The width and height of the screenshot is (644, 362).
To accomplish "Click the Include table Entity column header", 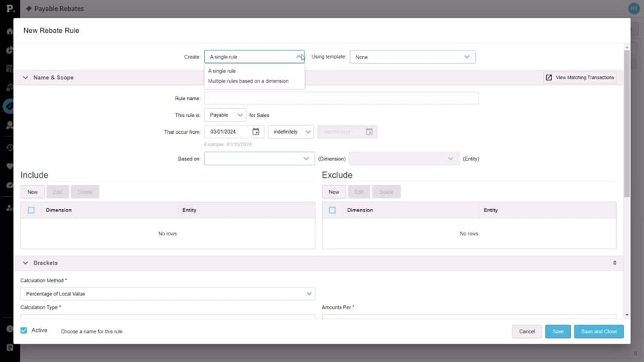I will 190,210.
